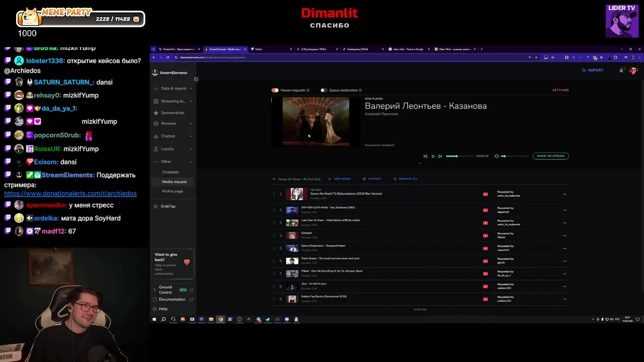Grab drag handle of queue item 1

coord(274,194)
